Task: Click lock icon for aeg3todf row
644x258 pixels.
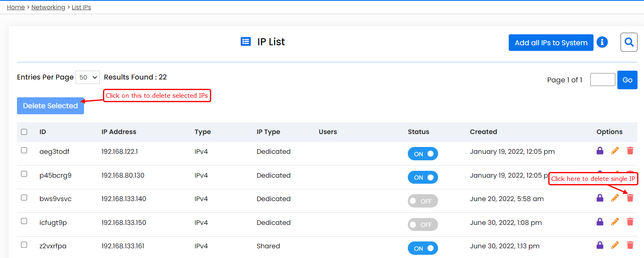Action: click(x=600, y=151)
